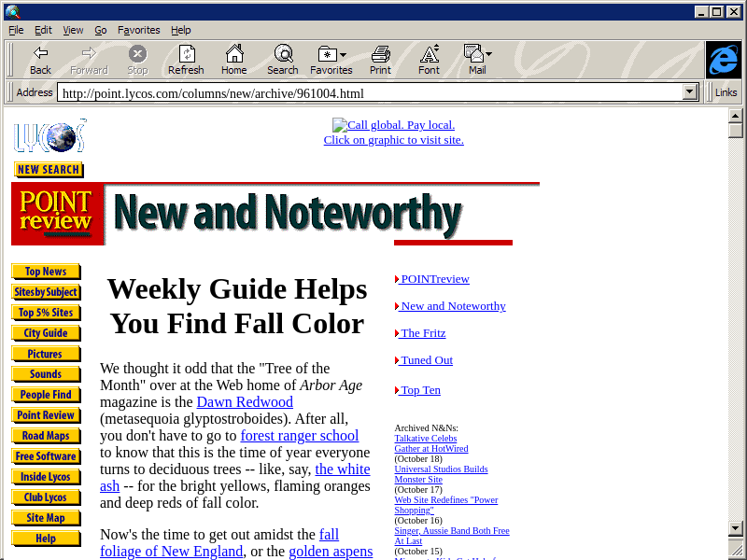Image resolution: width=747 pixels, height=560 pixels.
Task: Click the vertical scrollbar down arrow
Action: (x=736, y=527)
